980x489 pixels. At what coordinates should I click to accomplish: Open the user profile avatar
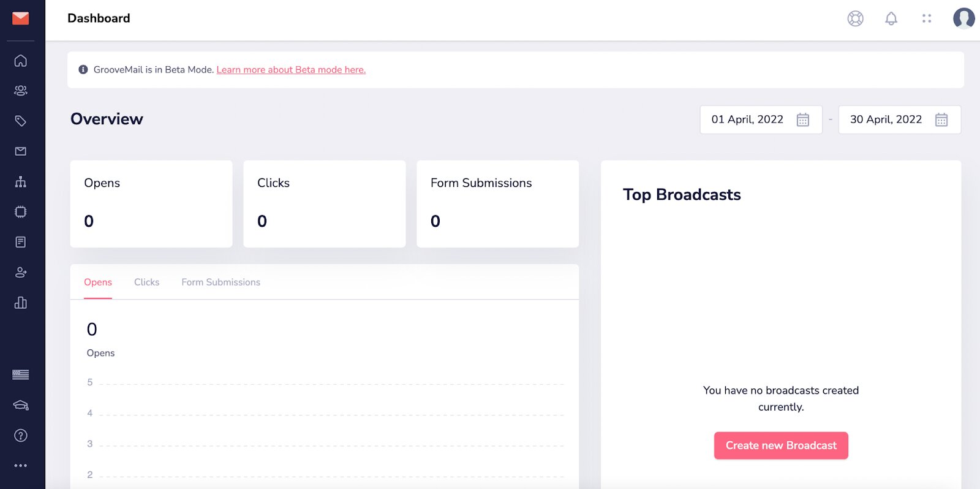click(963, 18)
